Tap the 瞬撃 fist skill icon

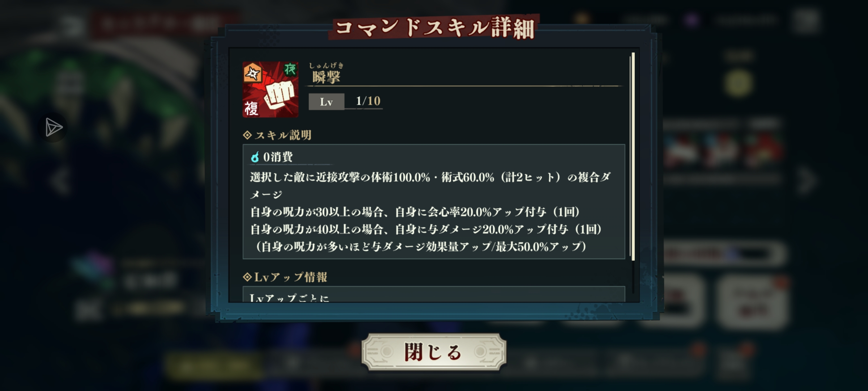click(271, 89)
